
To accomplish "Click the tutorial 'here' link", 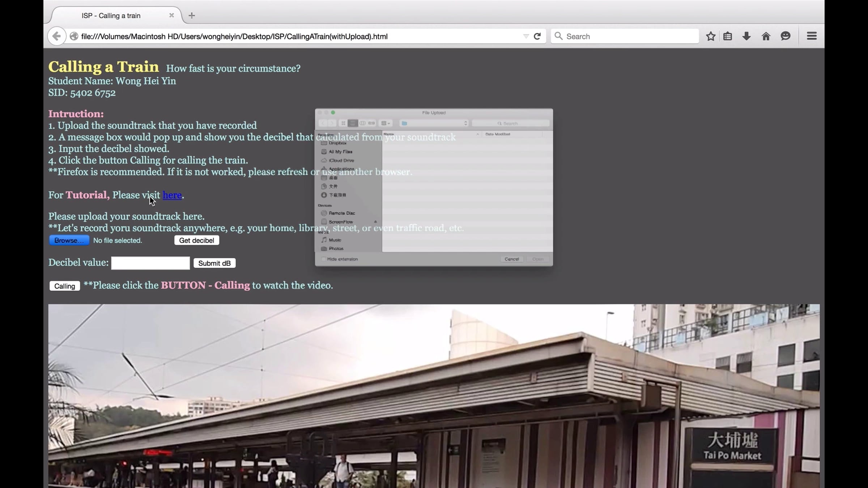I will click(x=172, y=195).
